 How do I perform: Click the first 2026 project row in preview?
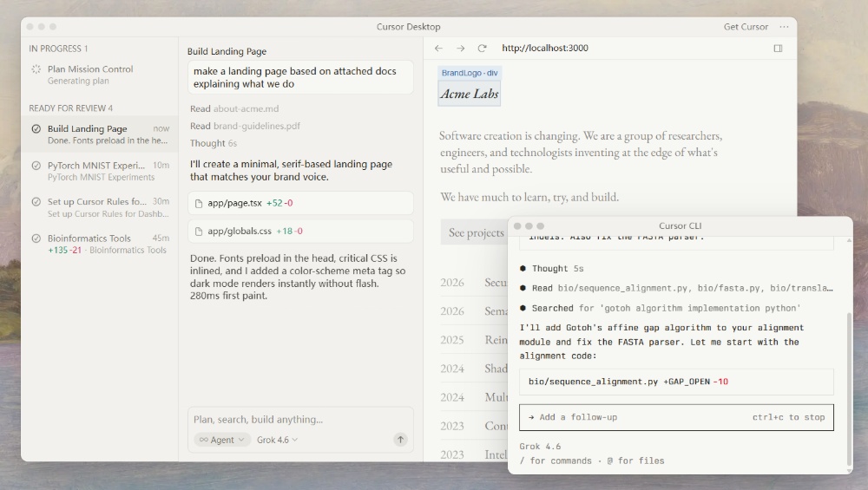(x=473, y=283)
